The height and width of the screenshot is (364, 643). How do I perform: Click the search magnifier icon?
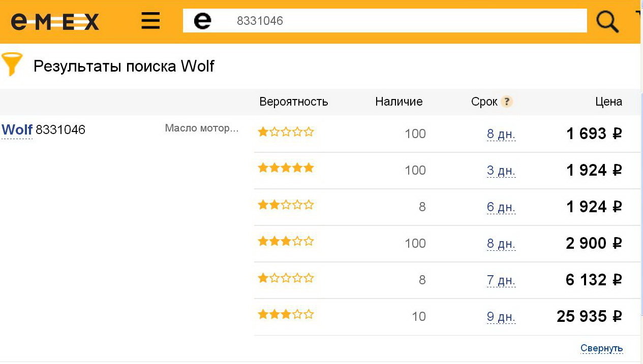point(607,21)
